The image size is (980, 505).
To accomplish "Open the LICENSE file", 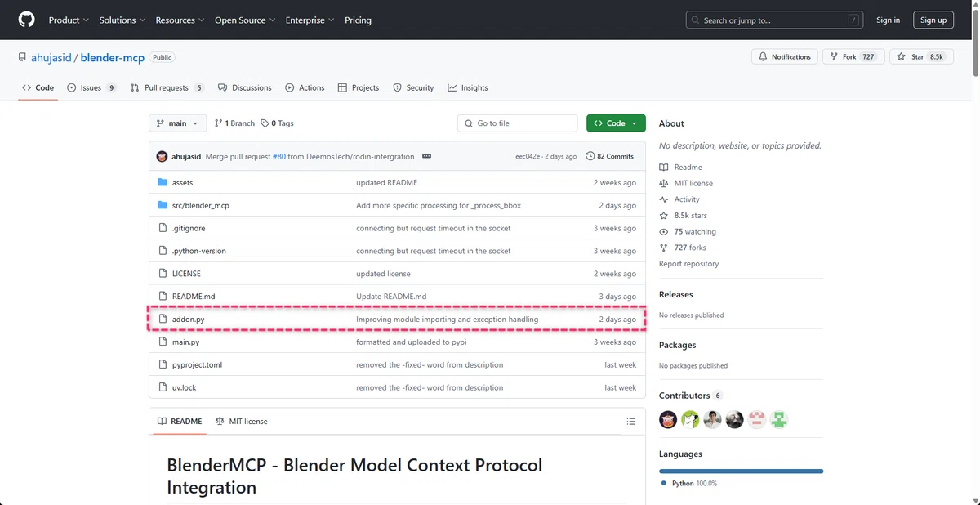I will click(186, 274).
